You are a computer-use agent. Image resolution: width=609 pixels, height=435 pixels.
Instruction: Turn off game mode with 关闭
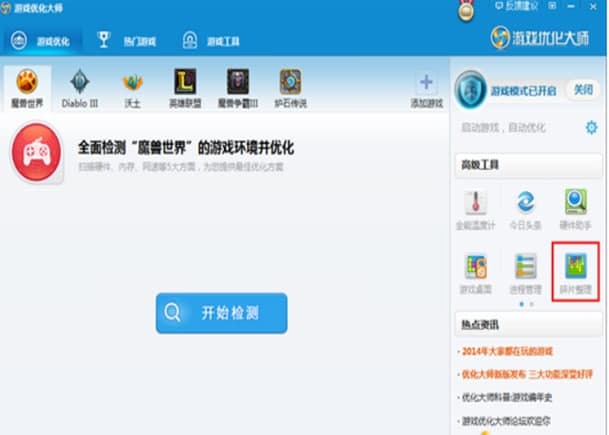click(x=583, y=90)
